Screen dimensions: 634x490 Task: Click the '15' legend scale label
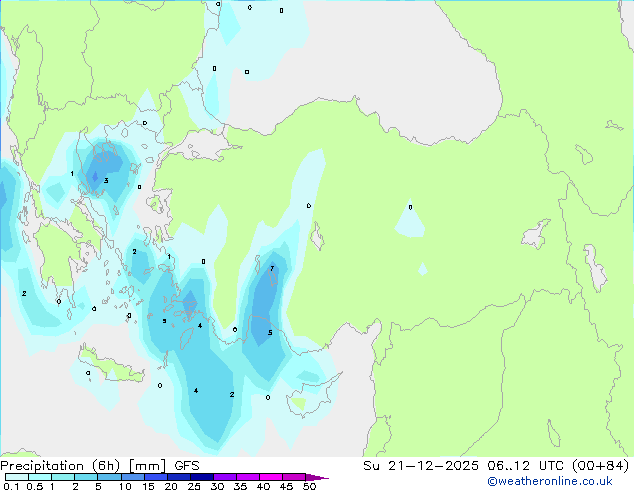point(148,486)
